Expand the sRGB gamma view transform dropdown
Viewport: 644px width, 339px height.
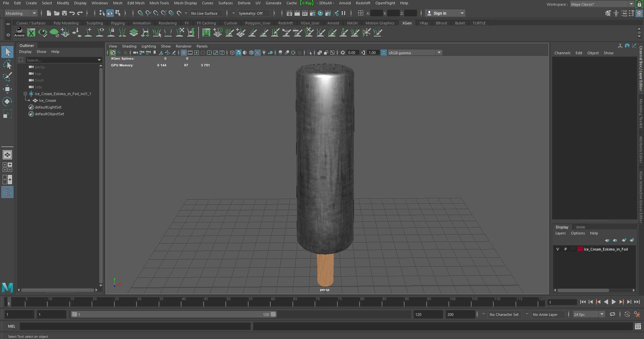click(415, 53)
